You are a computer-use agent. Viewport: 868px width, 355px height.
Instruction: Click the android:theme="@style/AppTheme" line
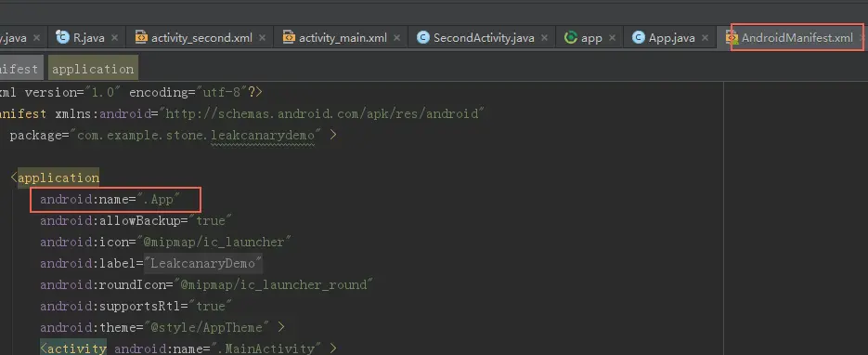coord(162,327)
